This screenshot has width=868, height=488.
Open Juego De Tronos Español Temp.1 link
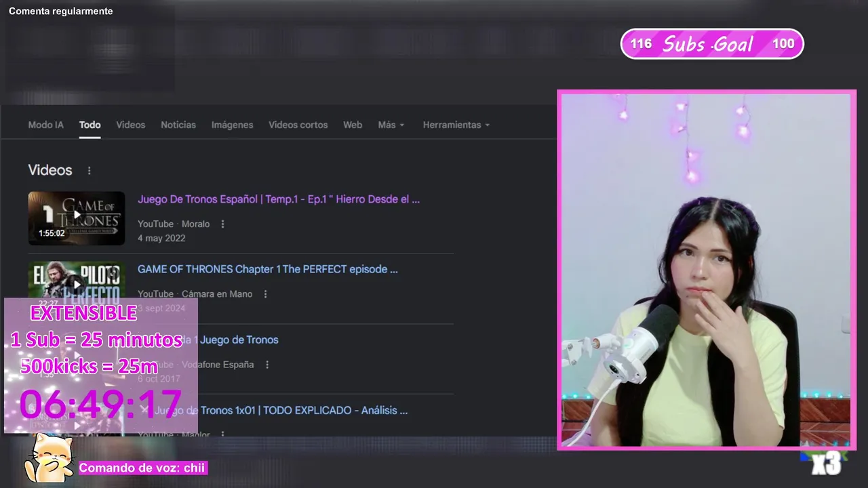pyautogui.click(x=279, y=199)
